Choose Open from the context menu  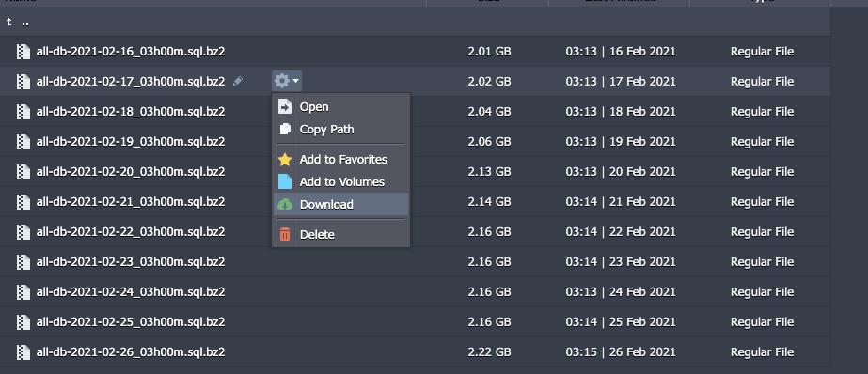pos(341,107)
